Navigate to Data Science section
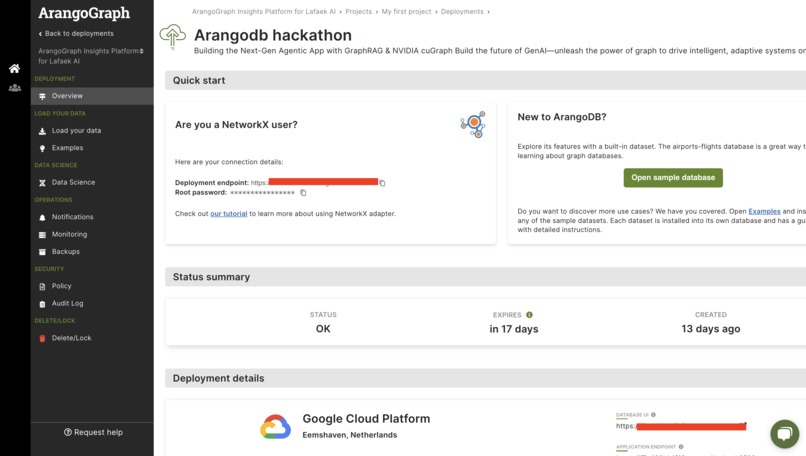The width and height of the screenshot is (806, 456). pyautogui.click(x=73, y=183)
